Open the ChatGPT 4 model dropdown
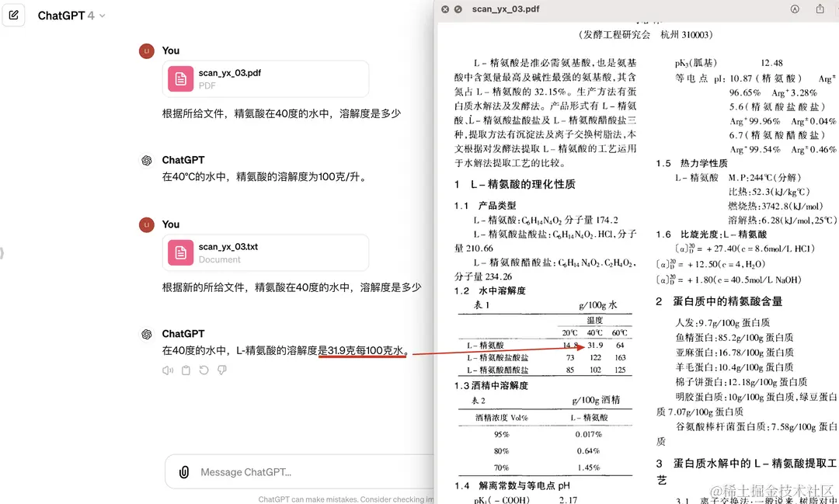Viewport: 839px width, 504px height. [71, 16]
